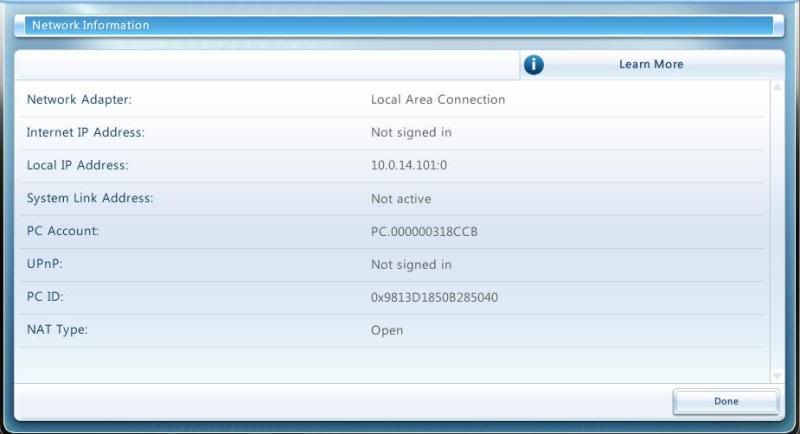Select the 'Local IP Address:' label
Image resolution: width=800 pixels, height=434 pixels.
click(x=78, y=165)
